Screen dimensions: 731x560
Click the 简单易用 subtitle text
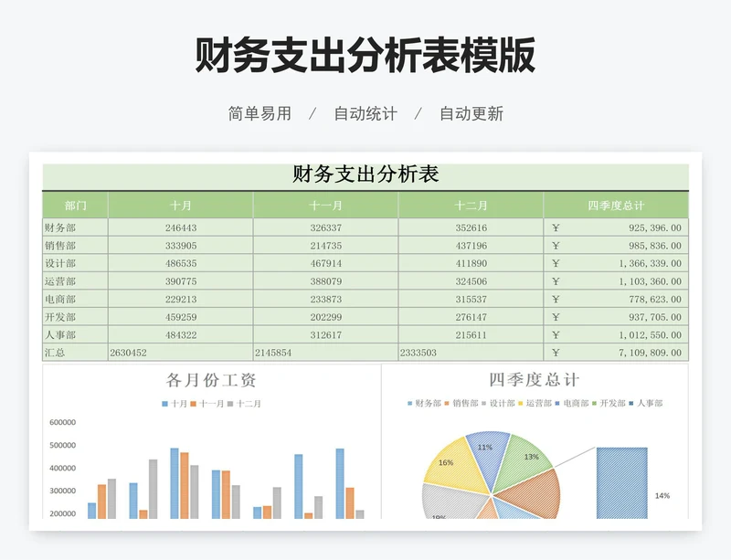(x=260, y=113)
